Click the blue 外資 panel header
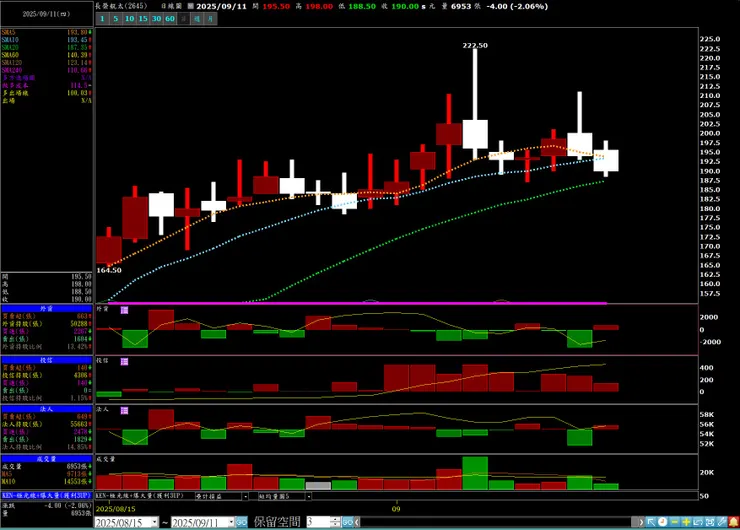The height and width of the screenshot is (530, 740). point(46,309)
